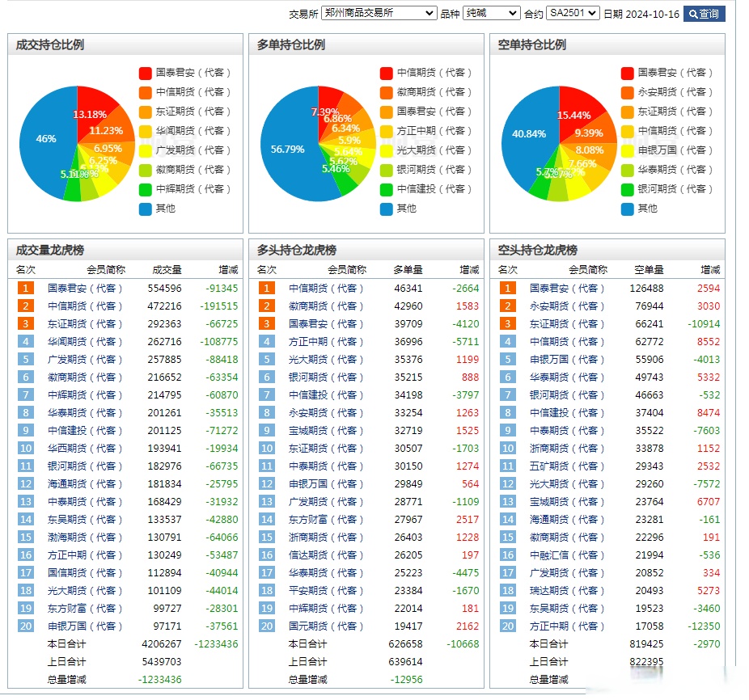Click 总量增减 value -12956
Viewport: 749px width, 700px height.
[x=407, y=679]
